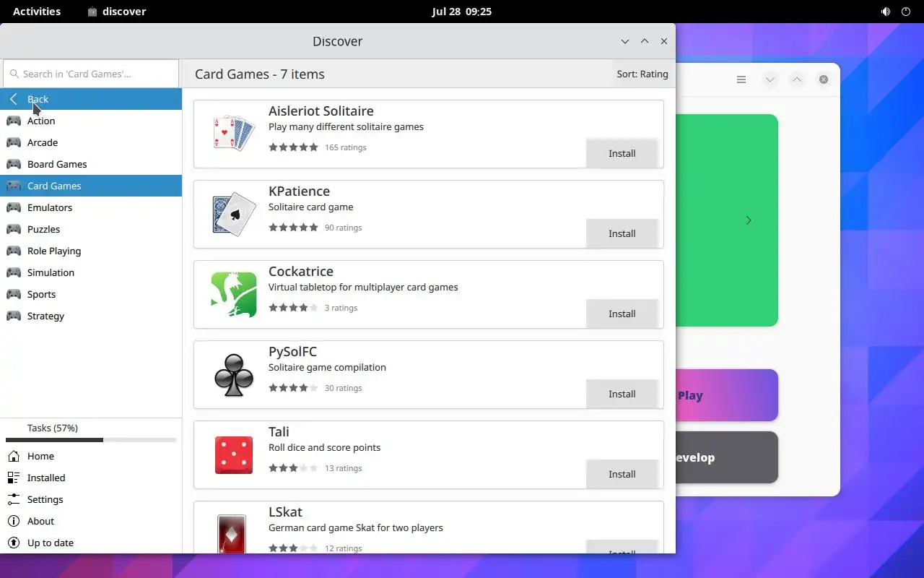
Task: Click the power icon in the top bar
Action: click(906, 12)
